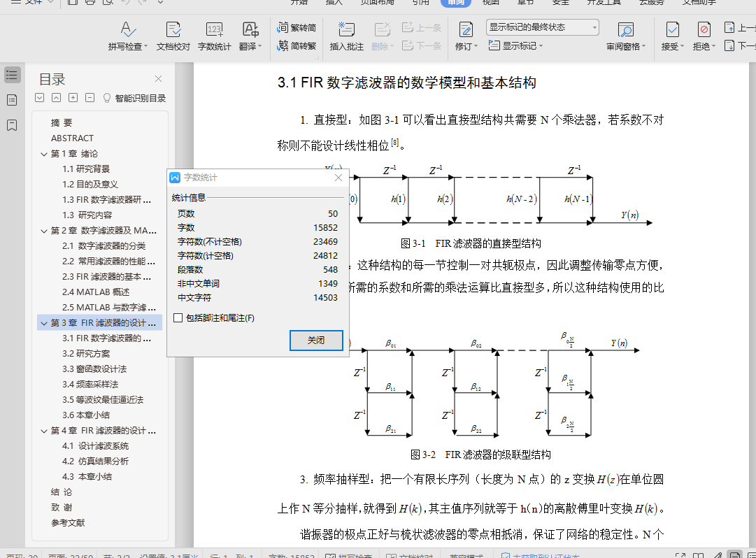Select 3.3 窗函数设计法 in the outline

point(94,369)
